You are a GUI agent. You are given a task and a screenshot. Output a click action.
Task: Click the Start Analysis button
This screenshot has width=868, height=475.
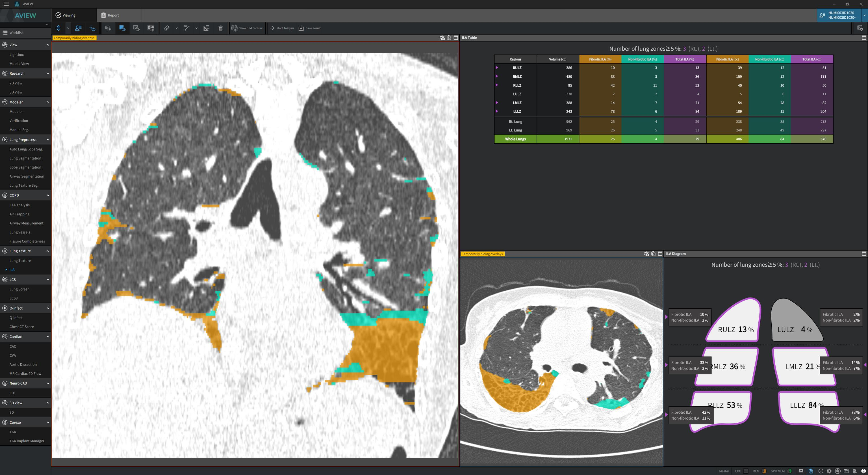click(282, 28)
